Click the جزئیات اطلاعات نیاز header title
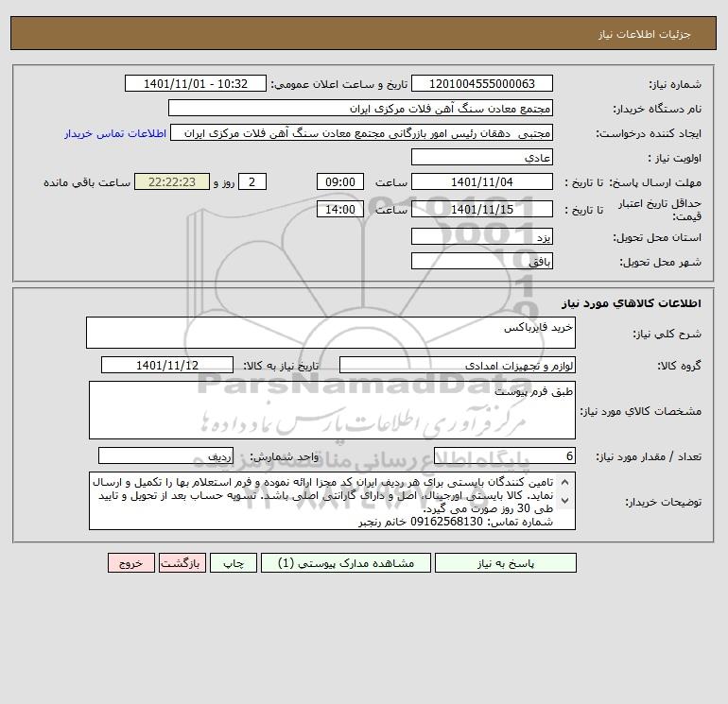 coord(645,34)
